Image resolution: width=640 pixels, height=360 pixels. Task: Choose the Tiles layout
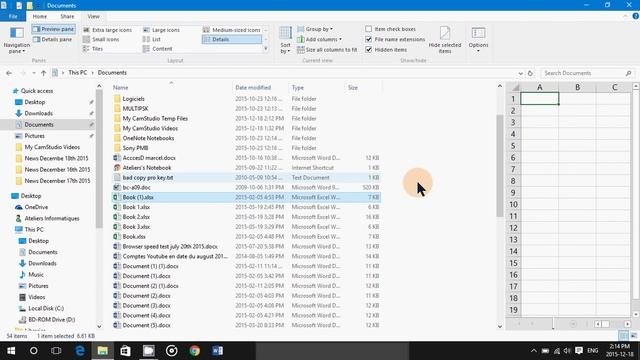coord(93,49)
